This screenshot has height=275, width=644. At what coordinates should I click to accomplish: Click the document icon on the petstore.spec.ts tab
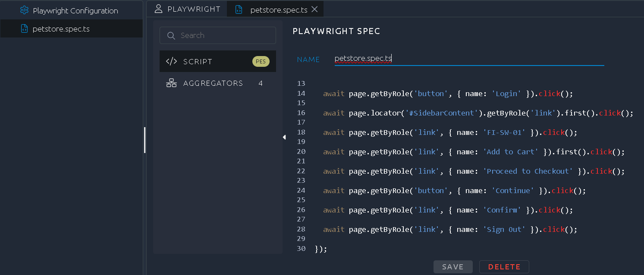pyautogui.click(x=239, y=9)
